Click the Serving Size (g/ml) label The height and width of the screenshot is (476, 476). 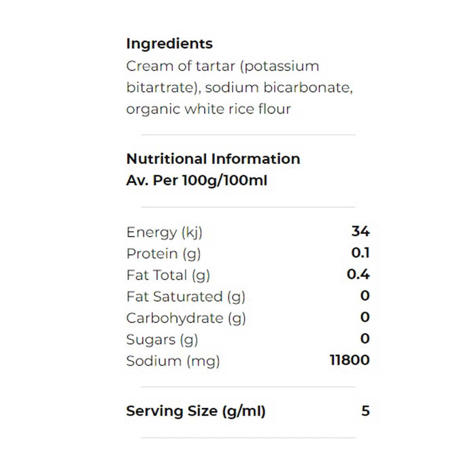coord(196,411)
